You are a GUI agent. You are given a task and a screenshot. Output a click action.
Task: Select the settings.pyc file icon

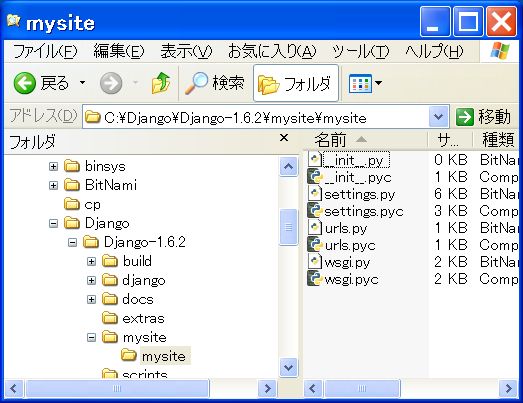click(x=315, y=211)
